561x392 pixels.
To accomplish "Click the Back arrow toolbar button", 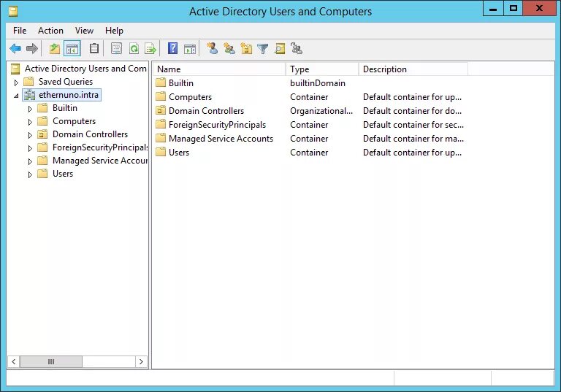I will [x=15, y=48].
